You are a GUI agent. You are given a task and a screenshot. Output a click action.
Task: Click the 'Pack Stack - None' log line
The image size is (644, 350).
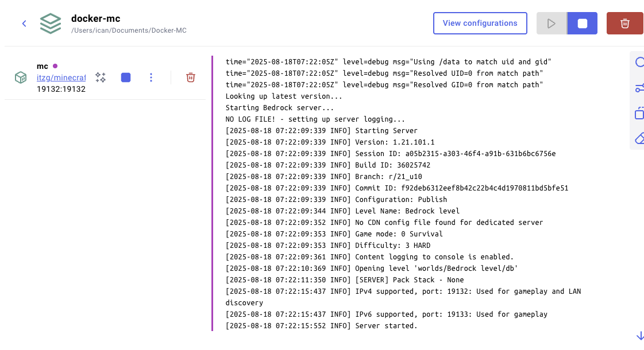345,280
